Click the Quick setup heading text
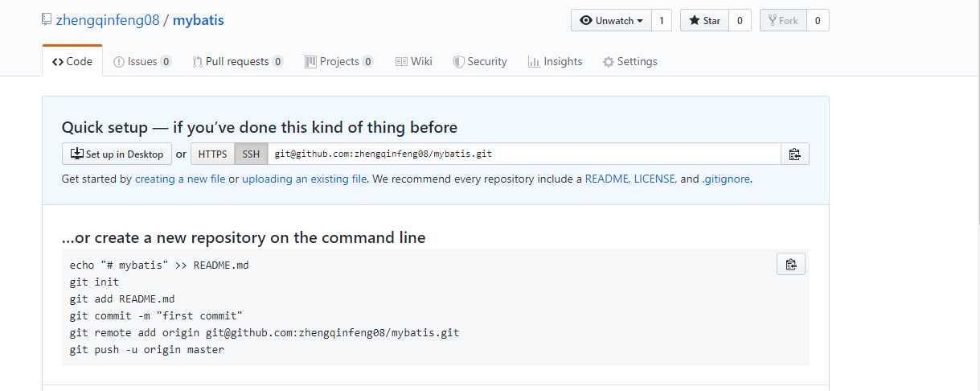This screenshot has width=980, height=391. pyautogui.click(x=260, y=127)
